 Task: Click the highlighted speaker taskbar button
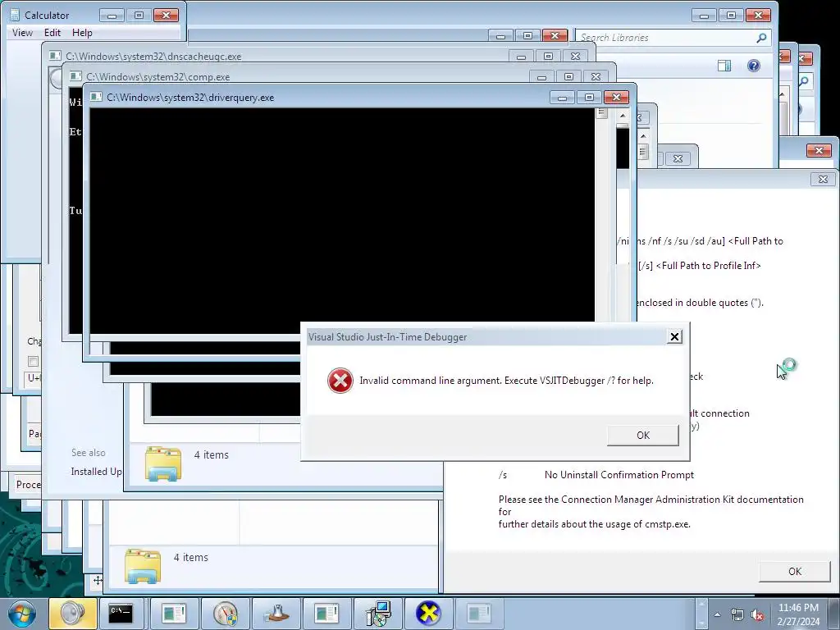point(73,614)
